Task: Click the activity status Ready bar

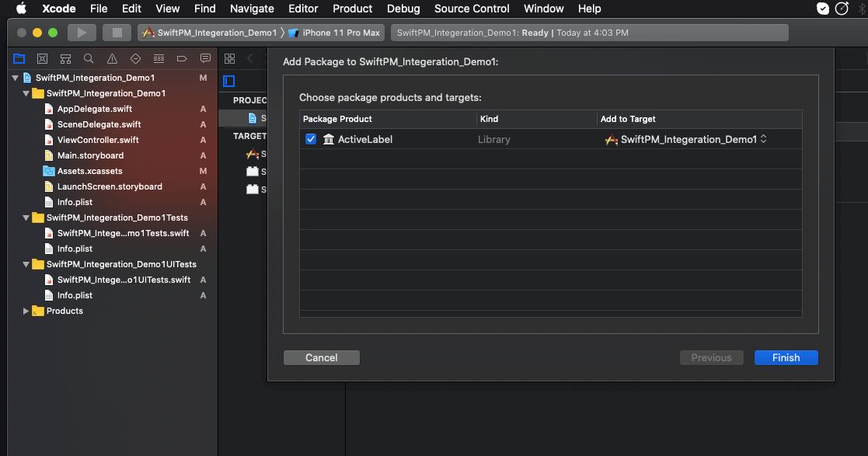Action: 590,33
